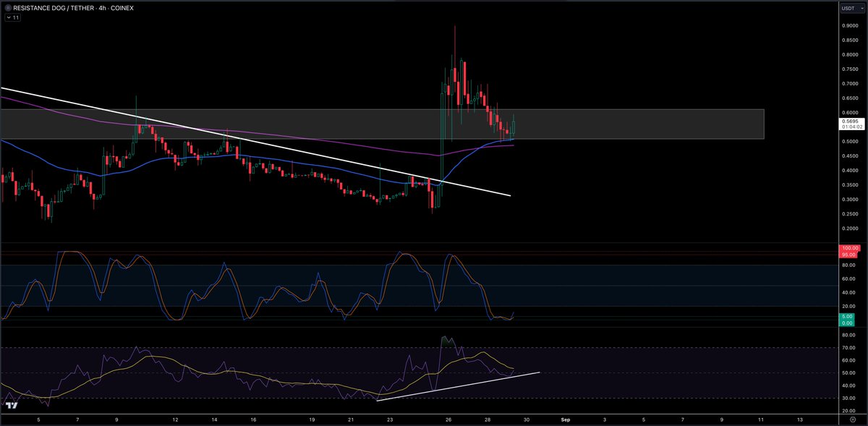Click the 0.2000 price axis label
This screenshot has width=868, height=426.
click(848, 228)
